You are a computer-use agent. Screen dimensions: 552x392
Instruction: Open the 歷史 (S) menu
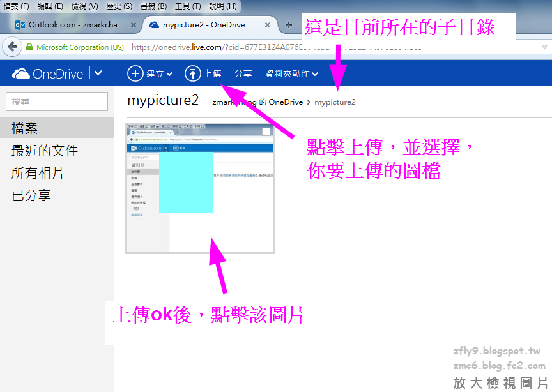tap(119, 6)
